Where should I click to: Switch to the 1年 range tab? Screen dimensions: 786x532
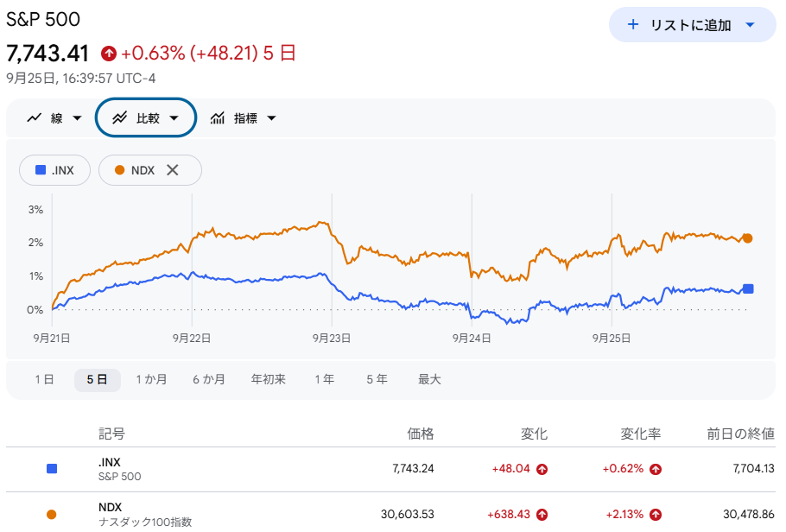(324, 380)
